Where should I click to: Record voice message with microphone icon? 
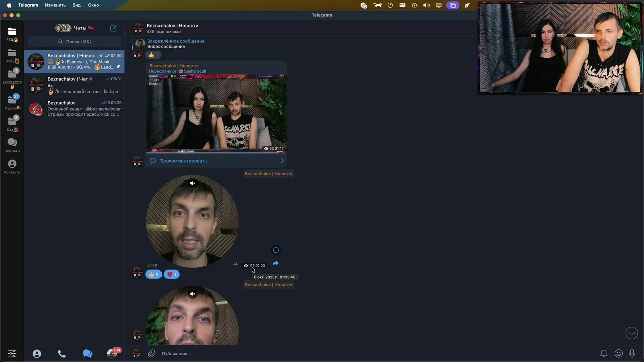(x=632, y=353)
